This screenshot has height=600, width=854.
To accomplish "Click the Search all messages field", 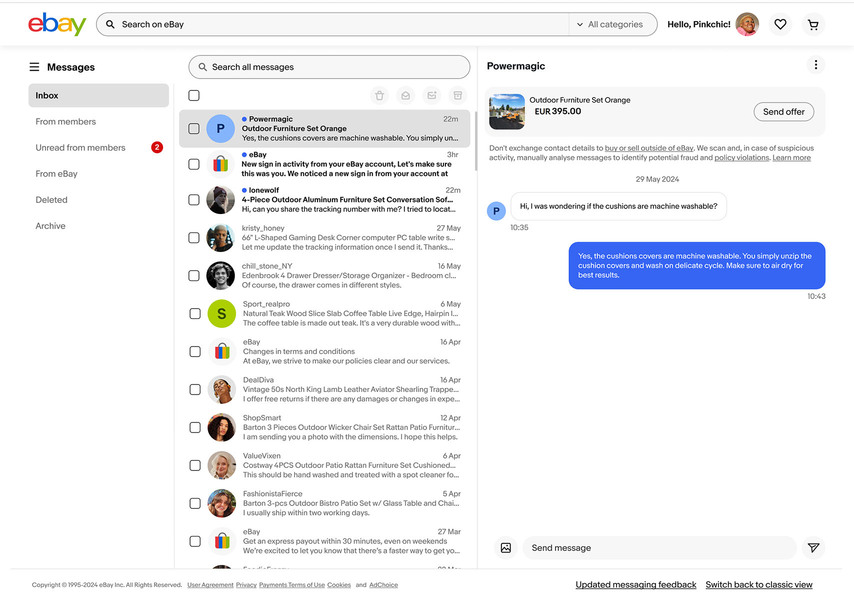I will pos(329,67).
